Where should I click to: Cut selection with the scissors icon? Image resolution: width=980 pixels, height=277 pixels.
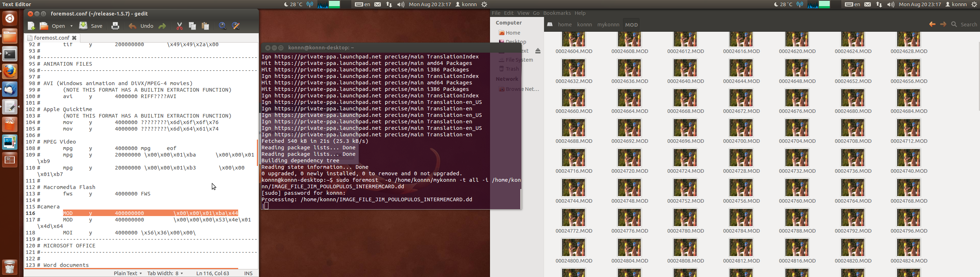[x=179, y=26]
